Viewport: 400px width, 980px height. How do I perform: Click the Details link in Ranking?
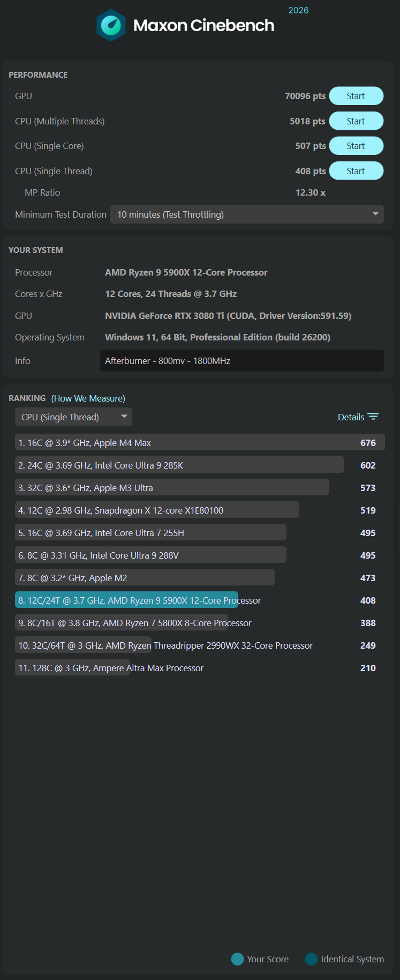click(x=351, y=417)
